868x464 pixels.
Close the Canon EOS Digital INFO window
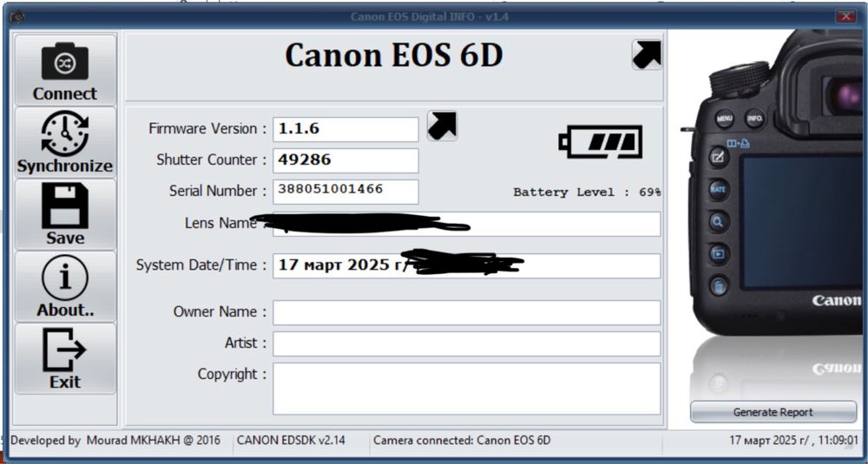click(845, 16)
